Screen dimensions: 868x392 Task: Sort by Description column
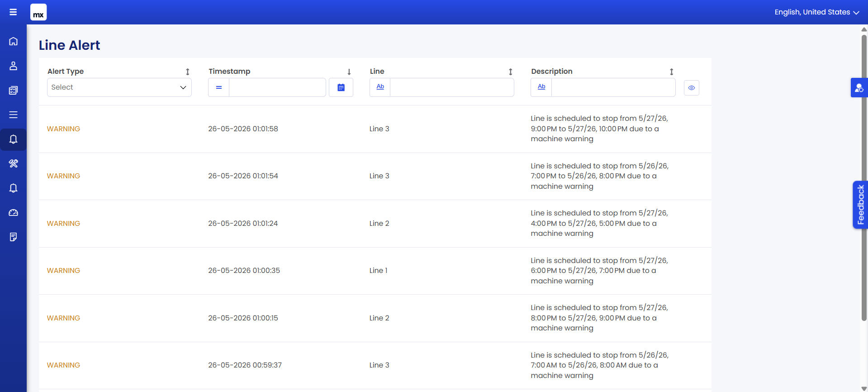[672, 72]
